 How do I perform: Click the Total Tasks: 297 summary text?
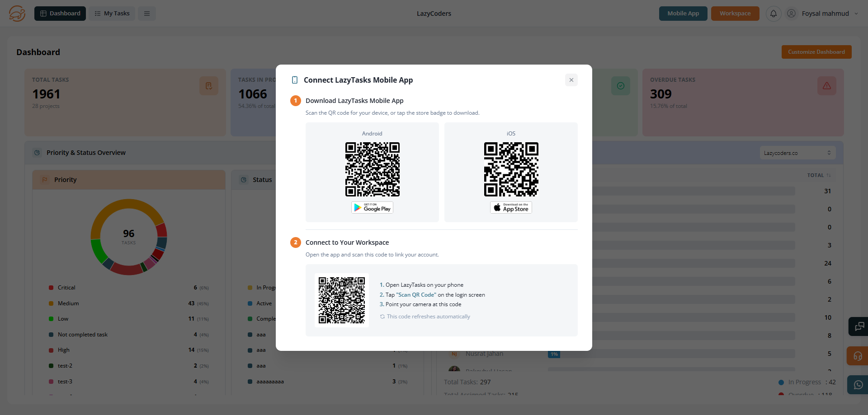click(467, 382)
